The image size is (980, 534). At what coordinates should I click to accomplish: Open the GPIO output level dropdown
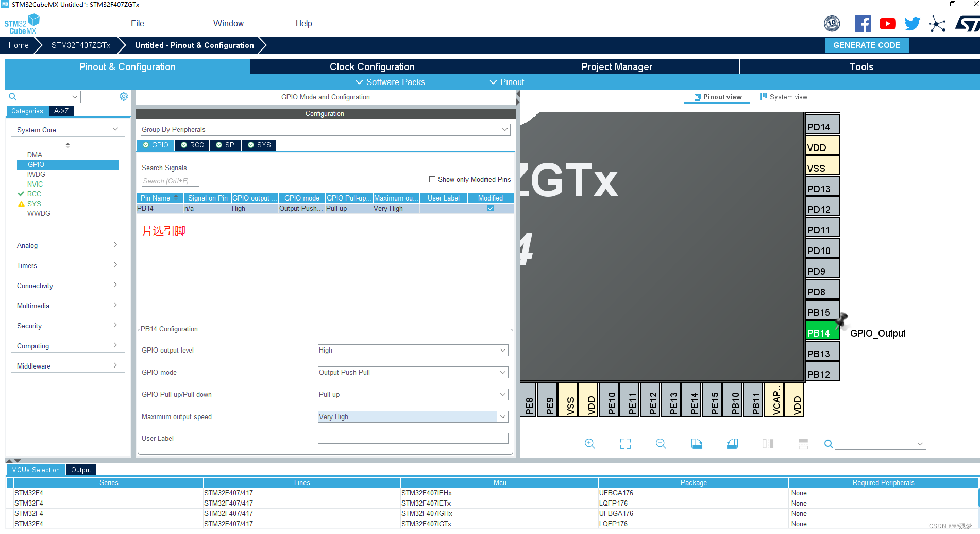point(413,350)
